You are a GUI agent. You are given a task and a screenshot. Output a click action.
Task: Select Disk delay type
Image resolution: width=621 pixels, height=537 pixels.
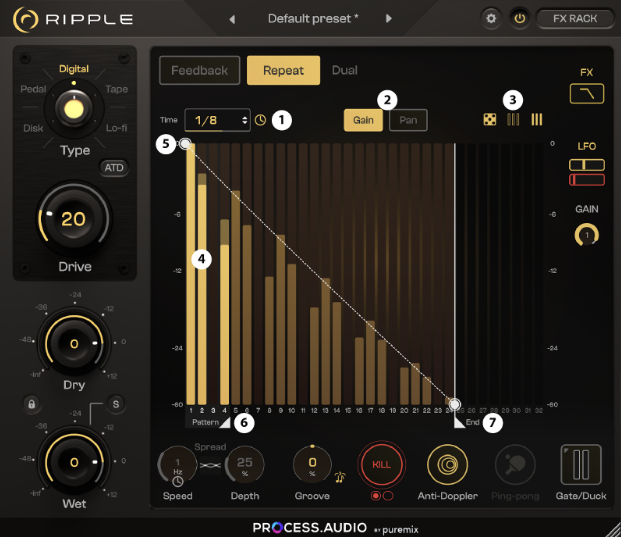(33, 128)
